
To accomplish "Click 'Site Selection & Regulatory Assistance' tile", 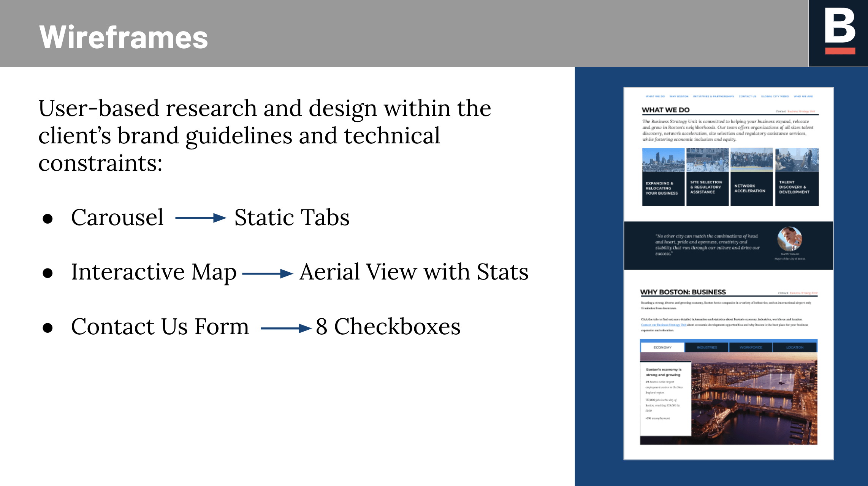I will tap(707, 178).
